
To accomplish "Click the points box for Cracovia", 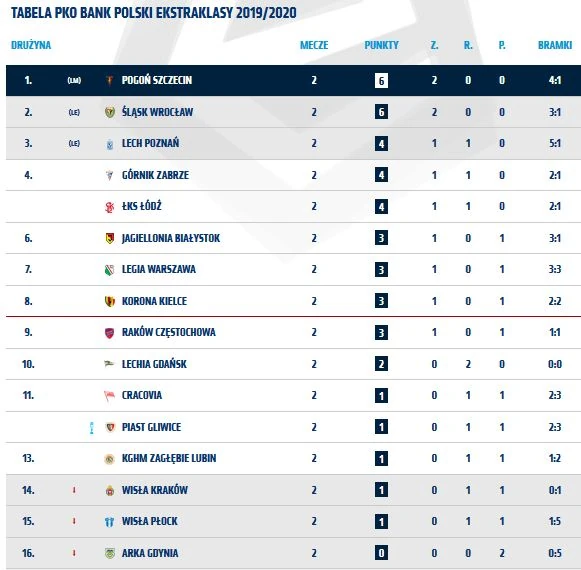I will pos(381,396).
